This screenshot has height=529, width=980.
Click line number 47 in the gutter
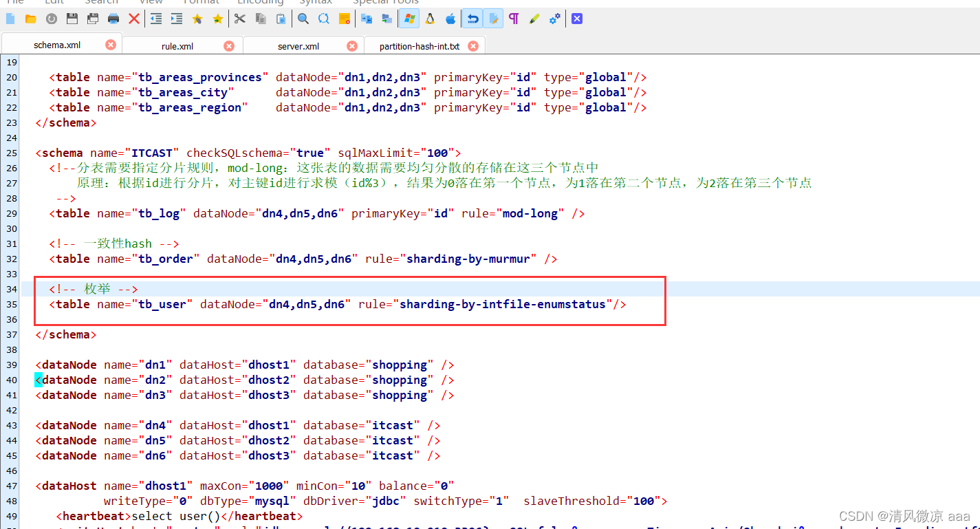click(x=11, y=486)
